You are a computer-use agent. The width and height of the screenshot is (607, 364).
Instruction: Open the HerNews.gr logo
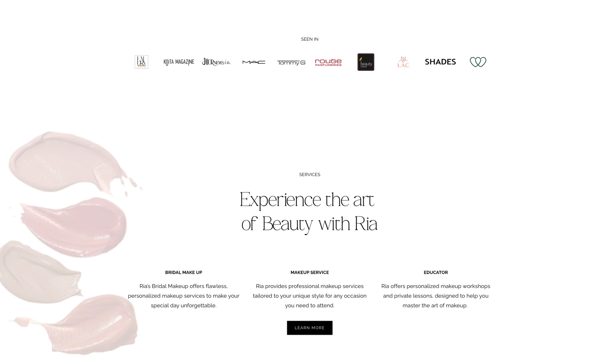point(216,62)
